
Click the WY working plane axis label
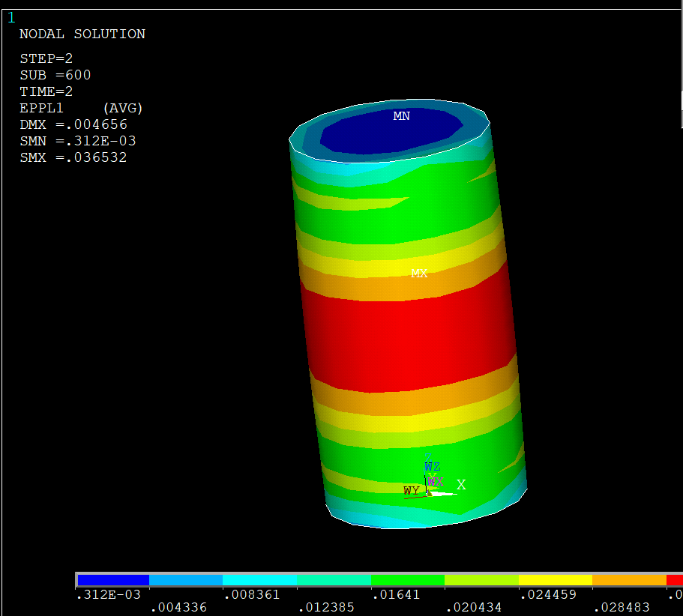(x=411, y=491)
